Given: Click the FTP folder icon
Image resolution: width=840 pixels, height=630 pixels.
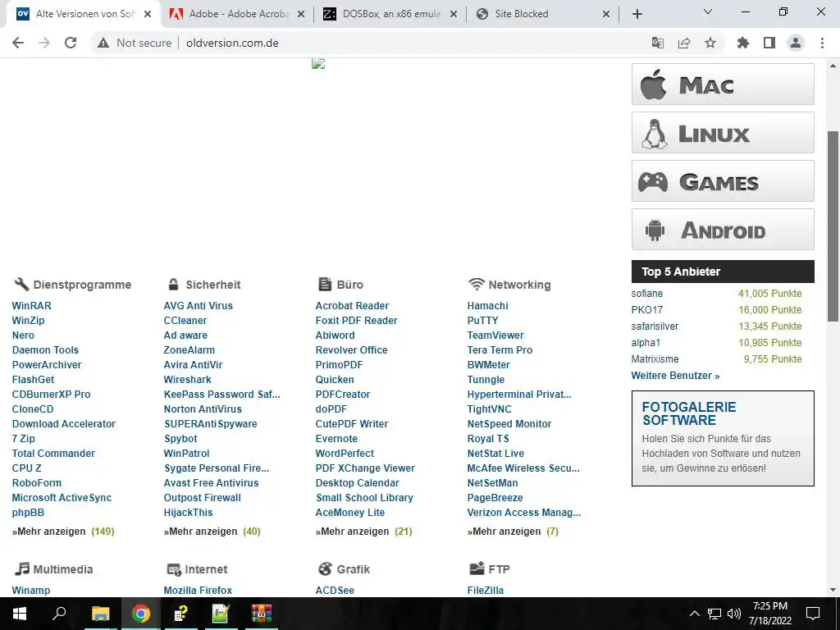Looking at the screenshot, I should pos(477,568).
